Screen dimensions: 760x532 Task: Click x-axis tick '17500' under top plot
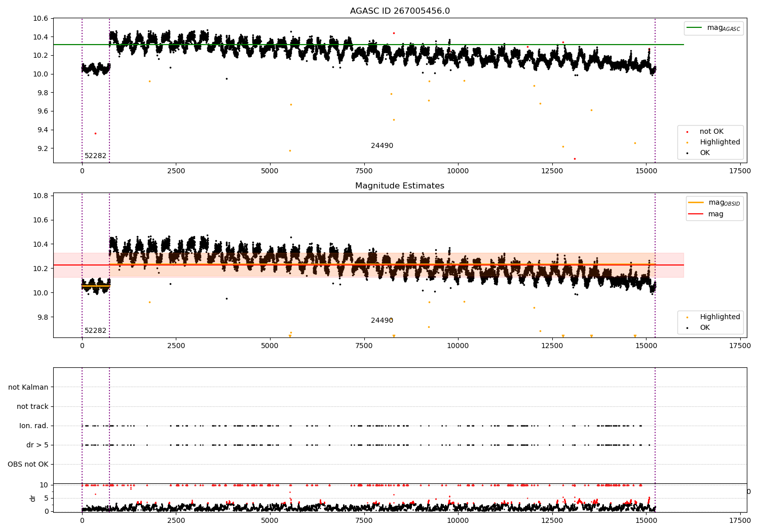pos(740,171)
